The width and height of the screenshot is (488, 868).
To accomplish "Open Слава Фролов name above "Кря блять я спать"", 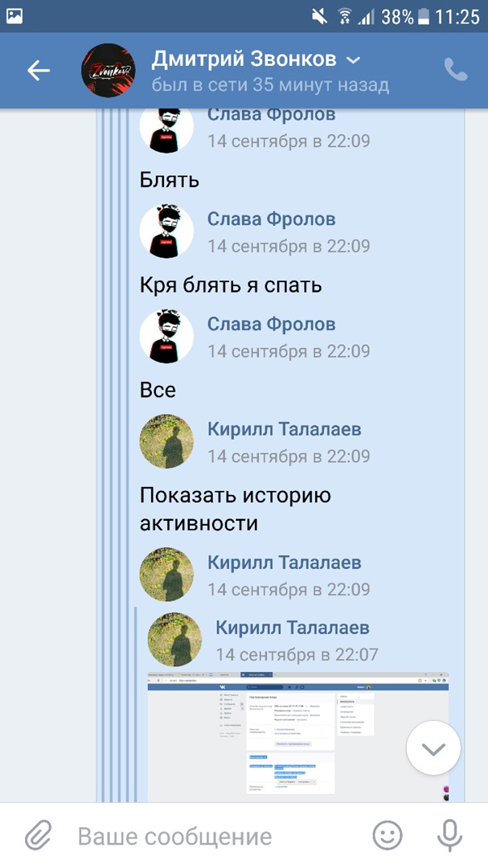I will click(271, 219).
